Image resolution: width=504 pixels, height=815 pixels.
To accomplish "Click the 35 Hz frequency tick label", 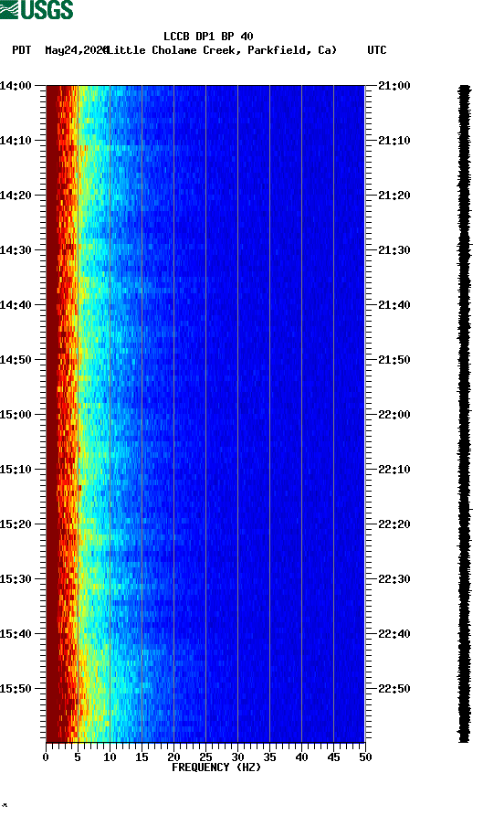I will coord(269,757).
